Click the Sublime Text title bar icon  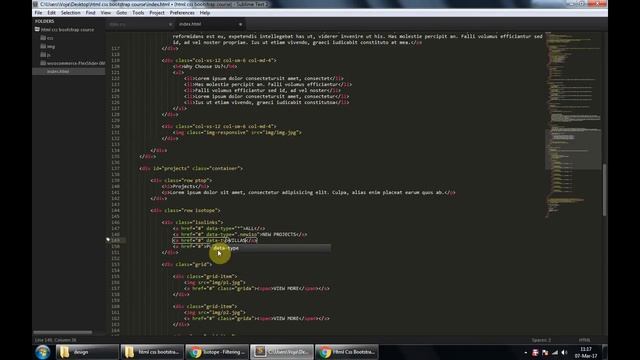tap(36, 4)
